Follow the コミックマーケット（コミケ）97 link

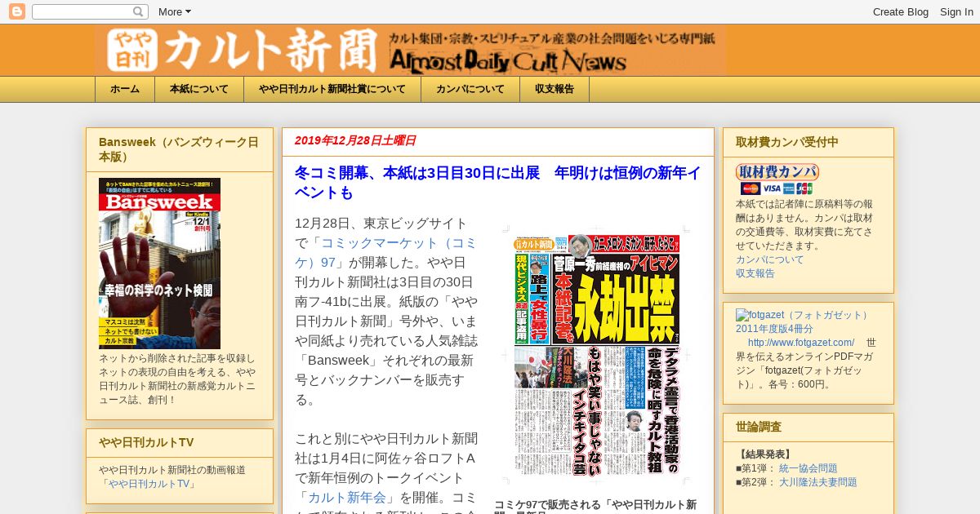coord(385,253)
